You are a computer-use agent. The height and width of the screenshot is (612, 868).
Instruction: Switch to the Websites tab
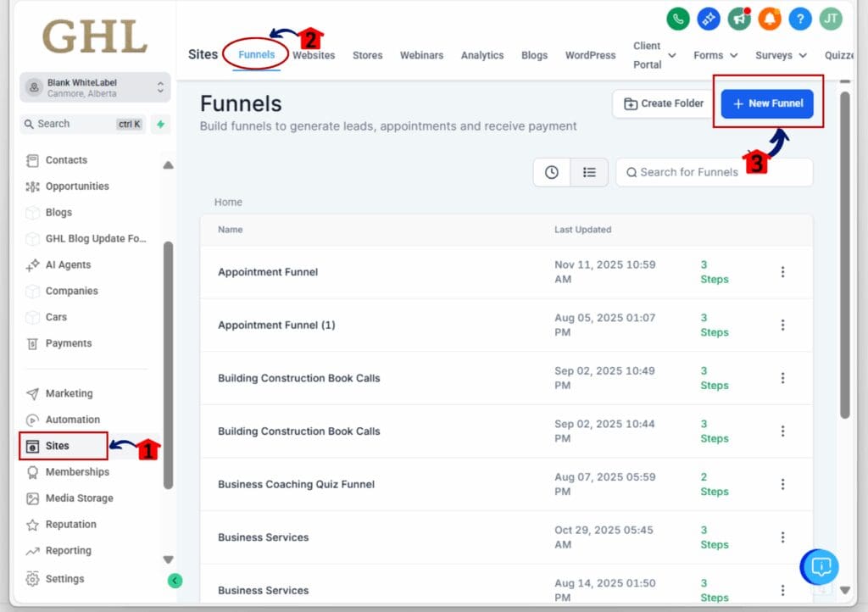[314, 54]
